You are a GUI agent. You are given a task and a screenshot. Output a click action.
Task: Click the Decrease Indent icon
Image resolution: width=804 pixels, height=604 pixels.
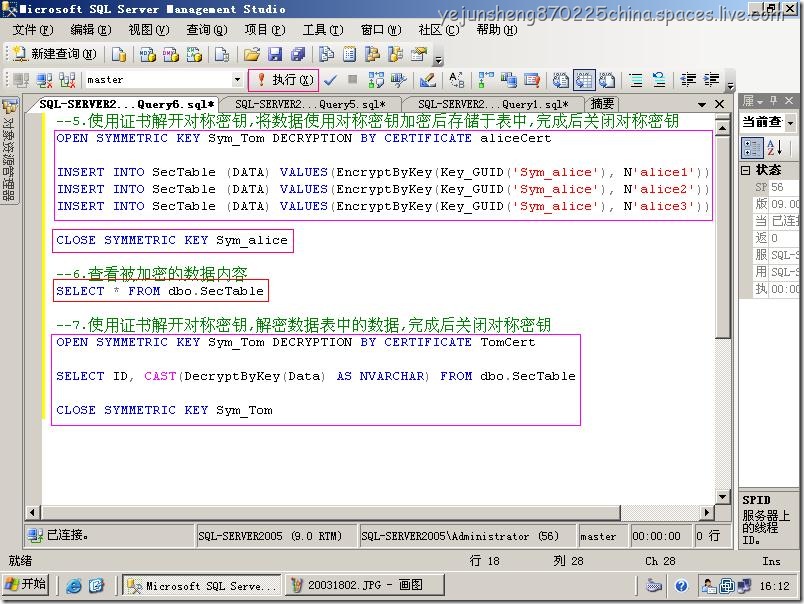(688, 80)
